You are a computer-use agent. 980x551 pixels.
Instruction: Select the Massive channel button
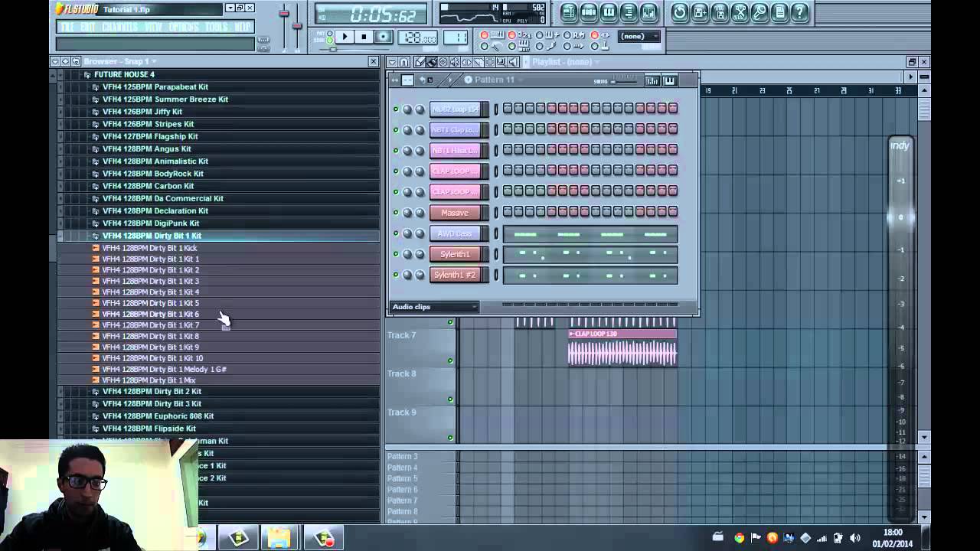(x=455, y=213)
